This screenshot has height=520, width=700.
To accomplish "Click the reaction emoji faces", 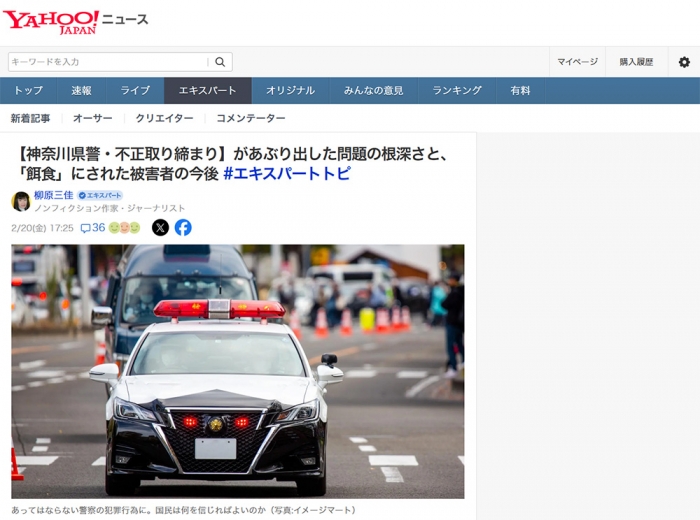I will 125,228.
